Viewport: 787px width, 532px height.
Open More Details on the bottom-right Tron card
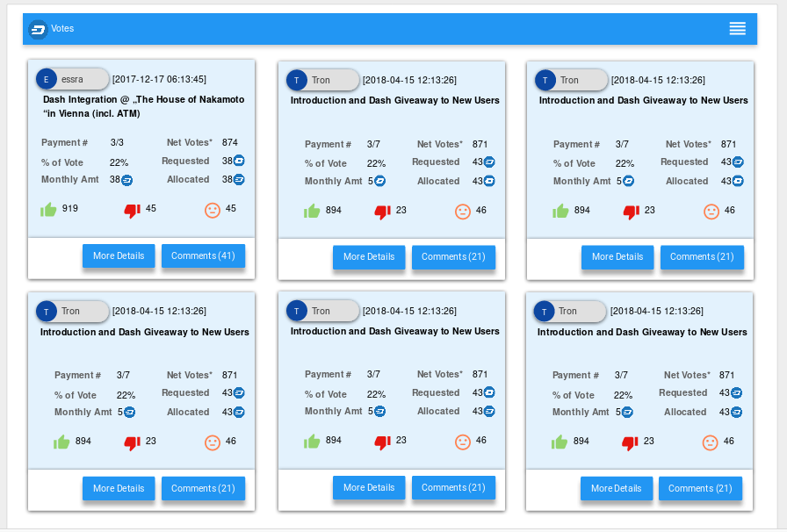coord(617,488)
